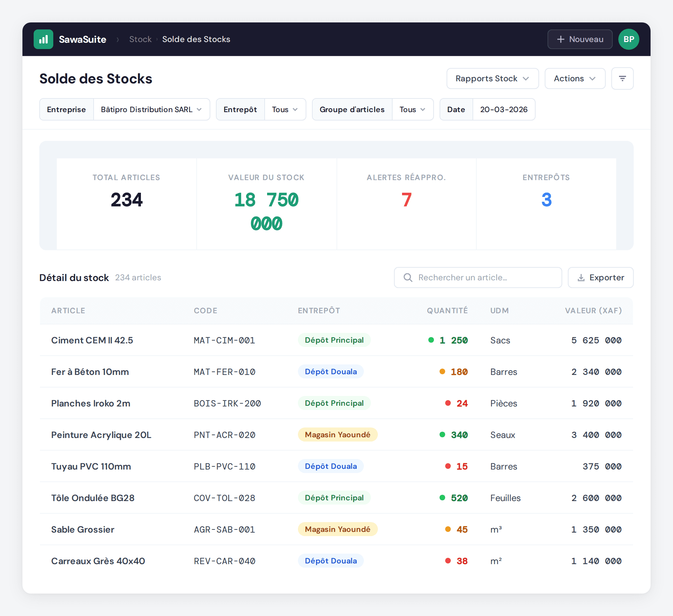Click Solde des Stocks breadcrumb item
This screenshot has width=673, height=616.
point(196,39)
